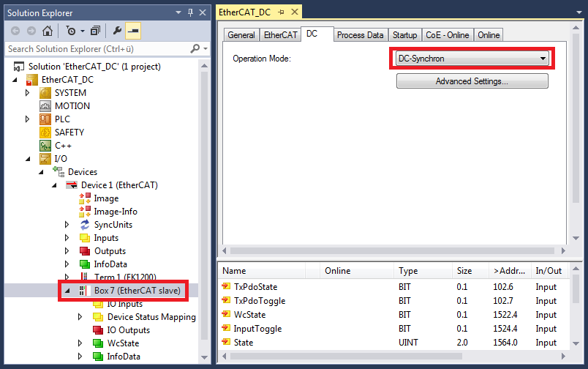Expand the SYSTEM tree node

[27, 92]
